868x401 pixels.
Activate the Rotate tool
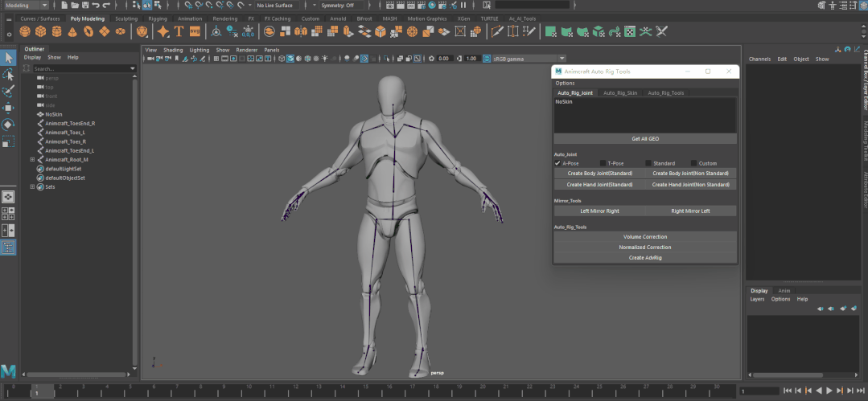[8, 125]
